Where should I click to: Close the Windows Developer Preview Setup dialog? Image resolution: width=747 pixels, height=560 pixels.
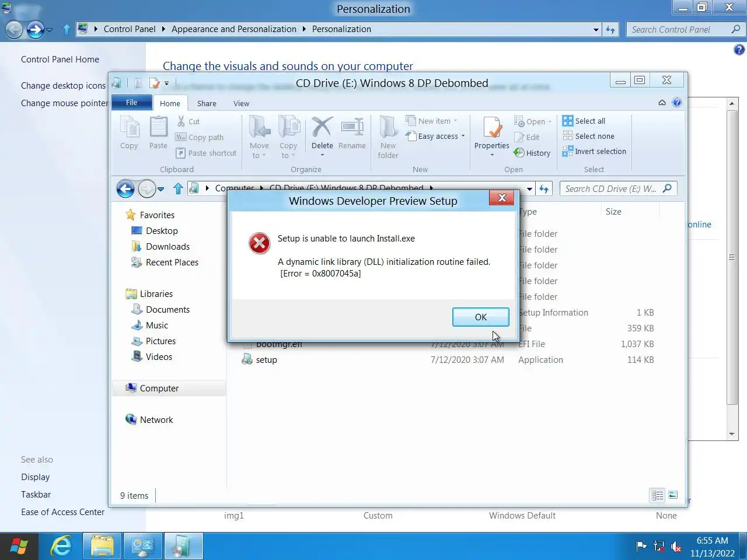[501, 198]
